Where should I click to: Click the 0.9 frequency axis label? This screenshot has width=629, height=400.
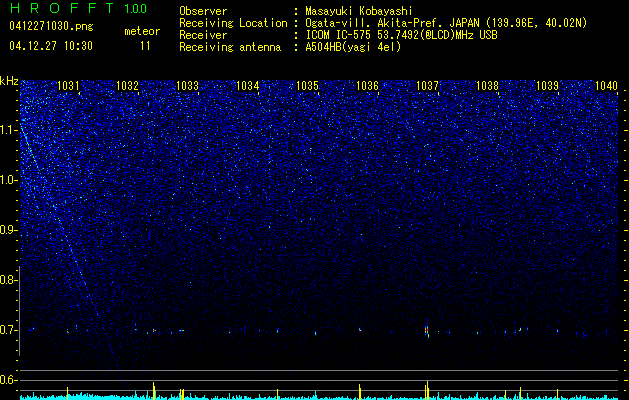click(x=8, y=230)
